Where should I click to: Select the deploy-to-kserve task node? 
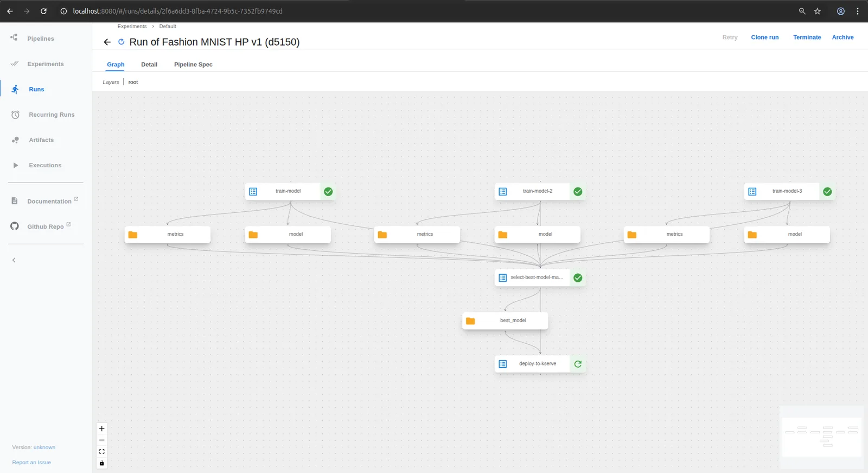[x=540, y=364]
